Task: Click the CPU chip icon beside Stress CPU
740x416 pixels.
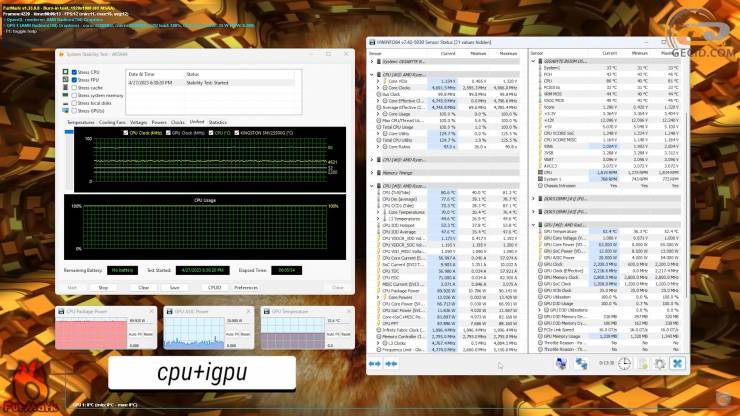Action: (66, 72)
